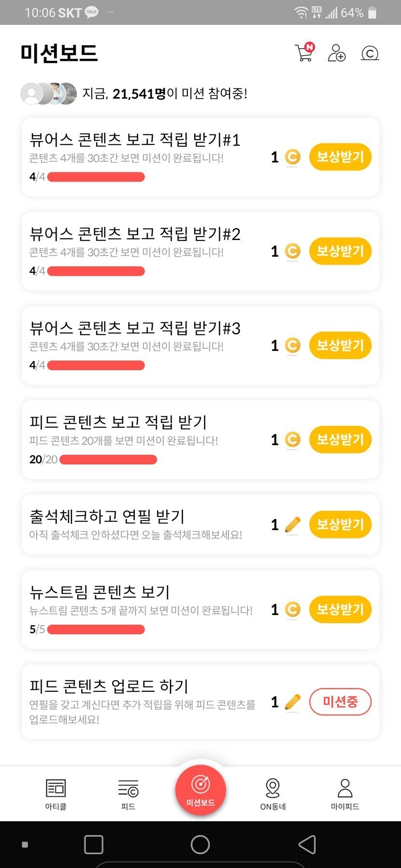401x868 pixels.
Task: Open Android recent apps square button
Action: coord(94,844)
